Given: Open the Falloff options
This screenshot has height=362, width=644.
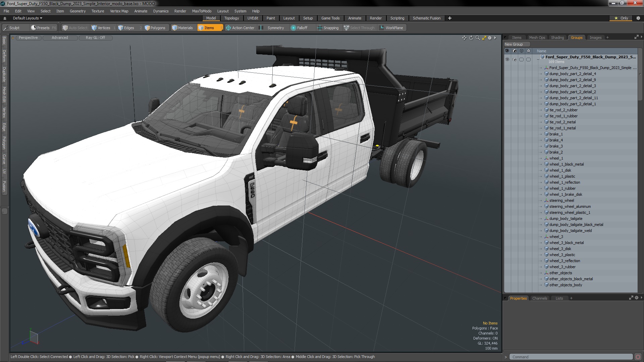Looking at the screenshot, I should click(299, 28).
